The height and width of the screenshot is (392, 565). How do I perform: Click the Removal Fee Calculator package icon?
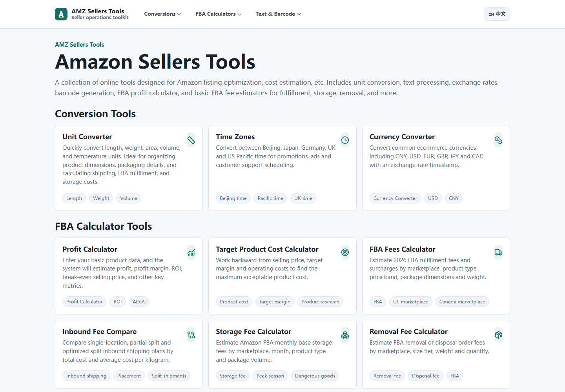tap(498, 335)
